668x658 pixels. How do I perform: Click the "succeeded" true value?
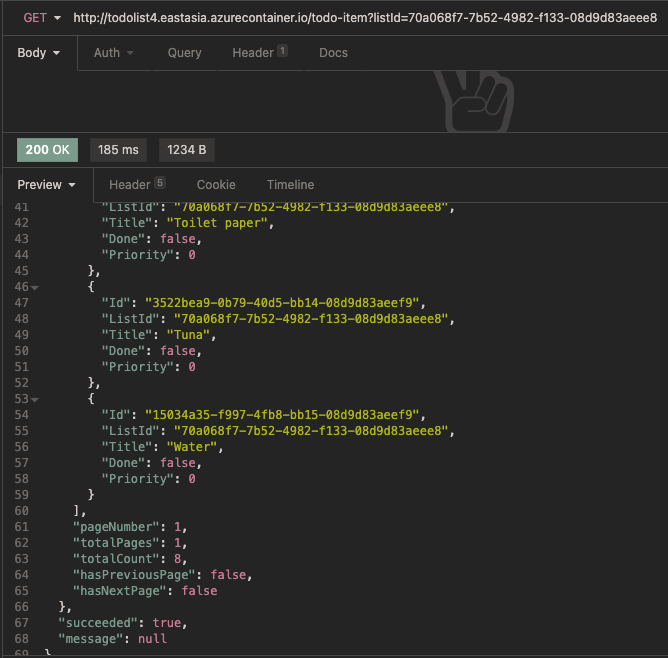pyautogui.click(x=167, y=623)
